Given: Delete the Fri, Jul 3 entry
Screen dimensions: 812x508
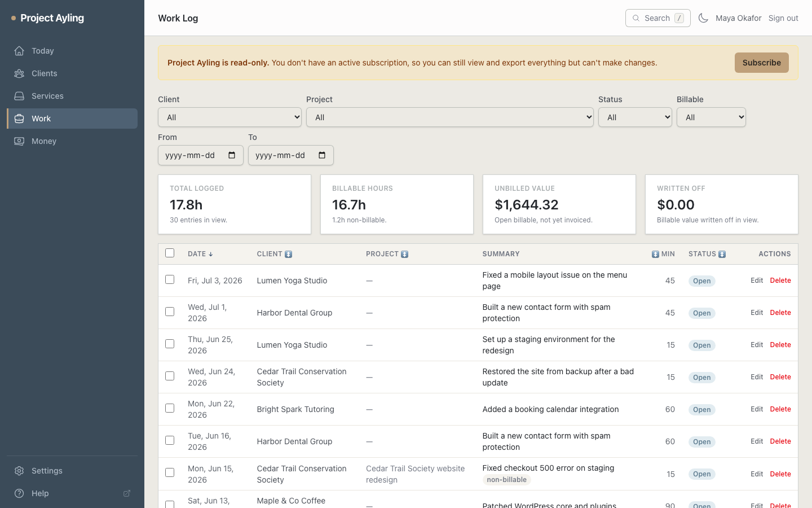Looking at the screenshot, I should click(x=780, y=281).
